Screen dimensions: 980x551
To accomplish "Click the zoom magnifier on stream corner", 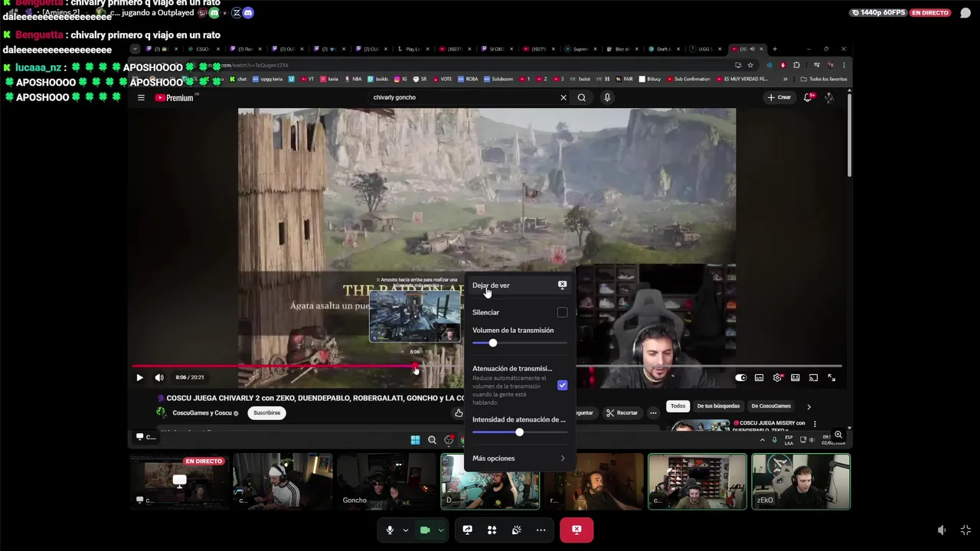I will point(838,435).
